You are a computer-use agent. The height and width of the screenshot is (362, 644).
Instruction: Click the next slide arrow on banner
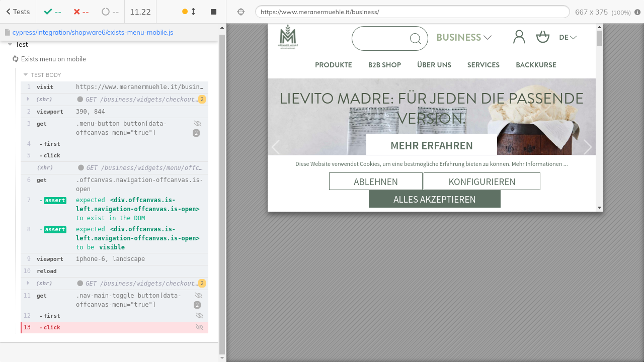point(587,147)
